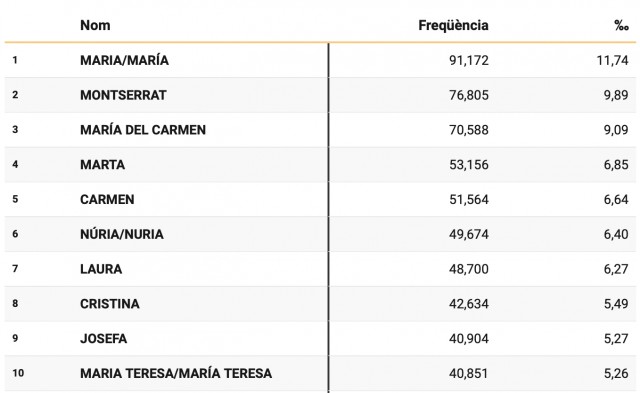Click the Nom column header
The height and width of the screenshot is (393, 640).
[95, 25]
